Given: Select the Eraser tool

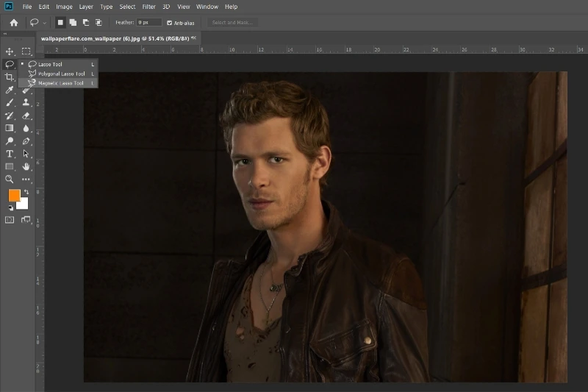Looking at the screenshot, I should (x=26, y=115).
